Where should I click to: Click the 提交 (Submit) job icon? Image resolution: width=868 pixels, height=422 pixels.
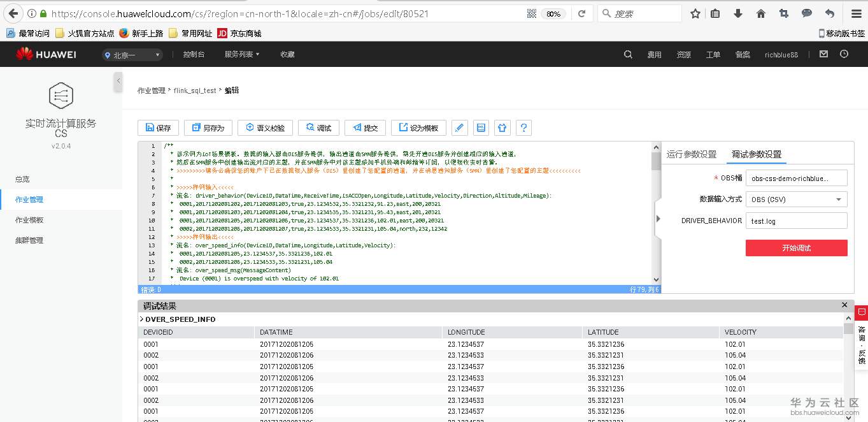tap(364, 127)
